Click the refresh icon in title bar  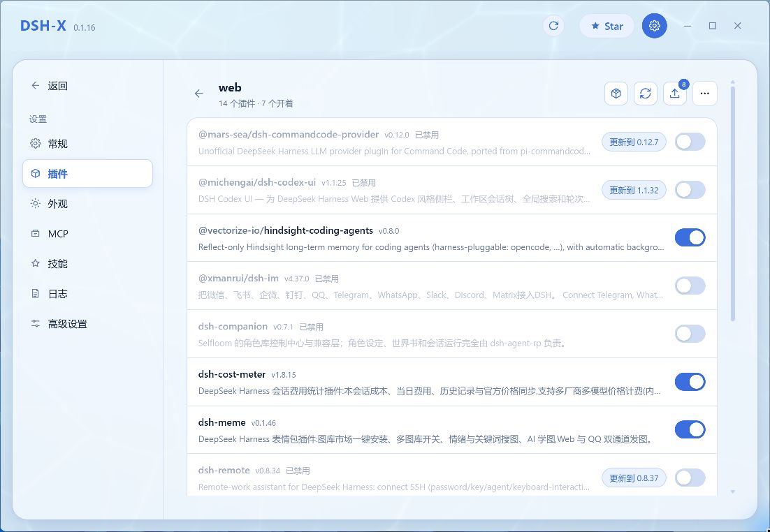click(x=553, y=26)
